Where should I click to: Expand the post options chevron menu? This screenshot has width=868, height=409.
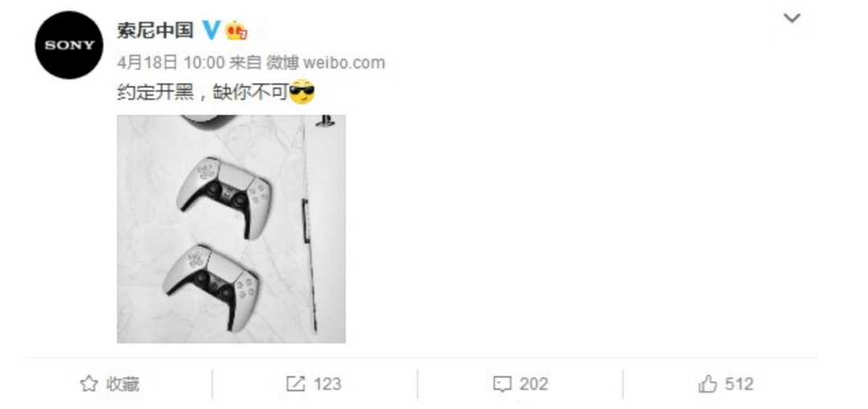click(792, 18)
